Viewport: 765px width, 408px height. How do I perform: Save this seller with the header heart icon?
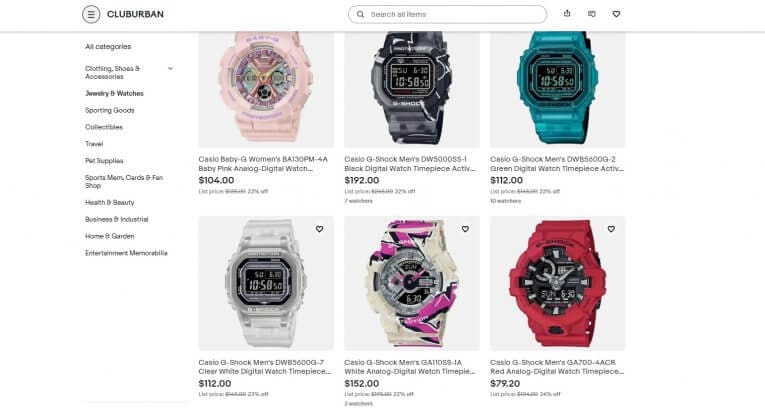point(616,14)
